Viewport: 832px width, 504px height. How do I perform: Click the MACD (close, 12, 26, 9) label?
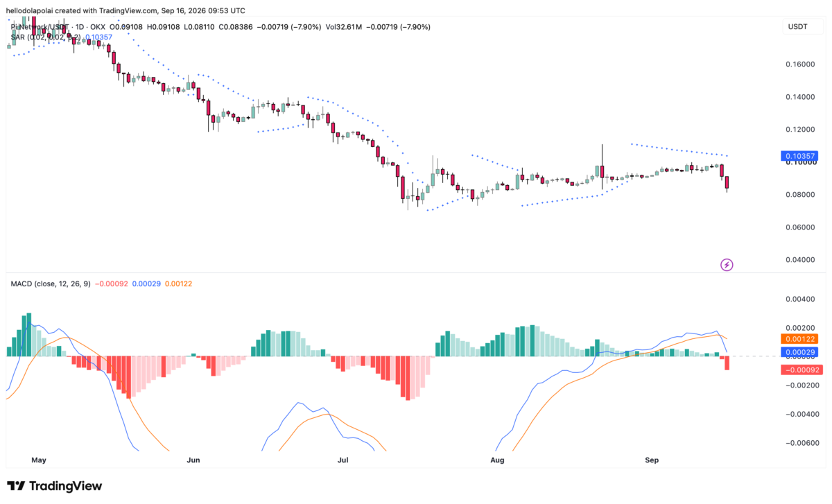[x=51, y=284]
